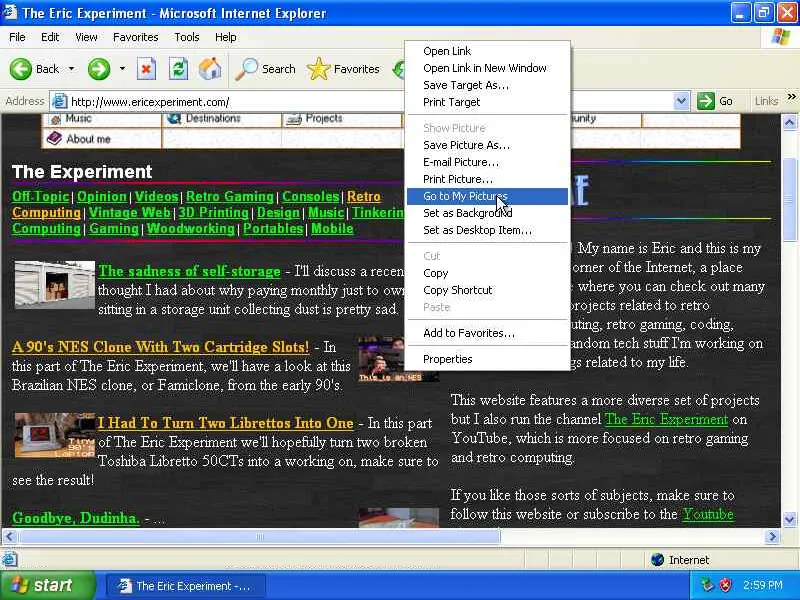Open the Edit menu
Screen dimensions: 800x600
[50, 37]
